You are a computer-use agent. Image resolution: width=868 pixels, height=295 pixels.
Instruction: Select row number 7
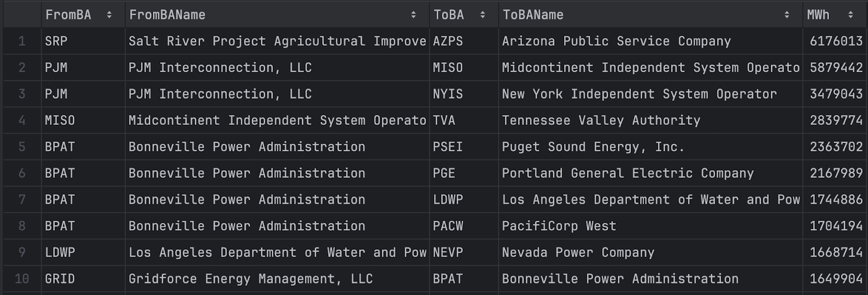tap(22, 200)
